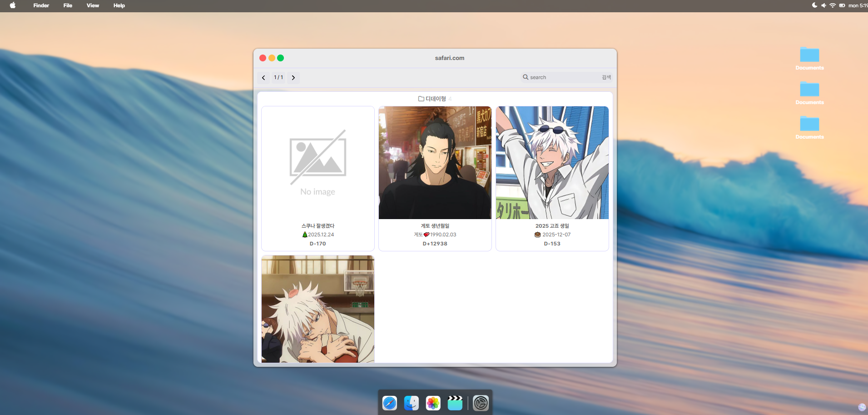Screen dimensions: 868x415
Task: Open the No image placeholder thumbnail
Action: point(318,163)
